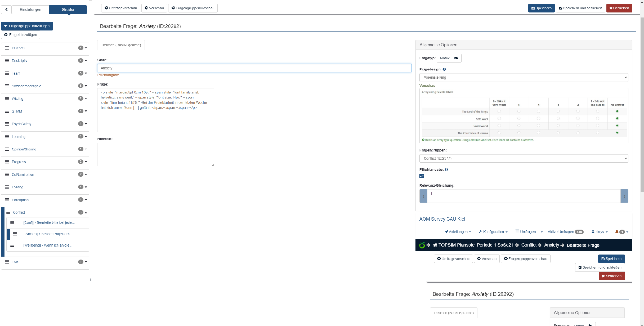Open the Fragengruppen Conflict dropdown
Viewport: 644px width, 326px height.
tap(524, 158)
